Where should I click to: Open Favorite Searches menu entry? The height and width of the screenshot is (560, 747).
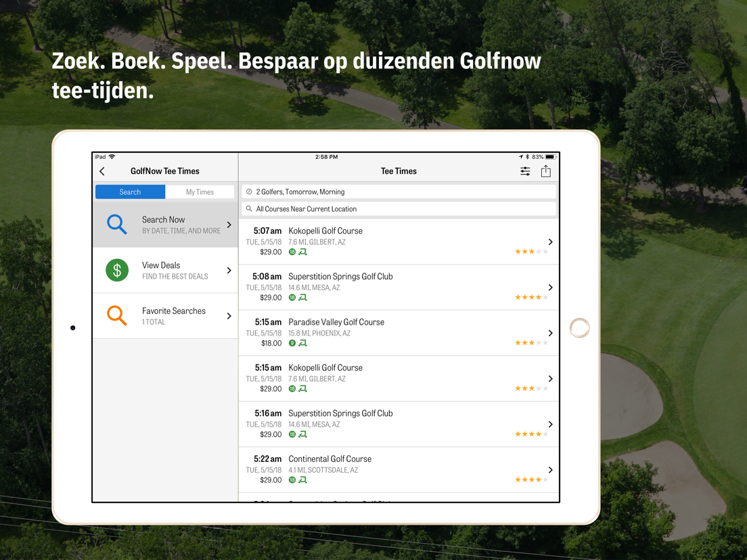pyautogui.click(x=165, y=316)
